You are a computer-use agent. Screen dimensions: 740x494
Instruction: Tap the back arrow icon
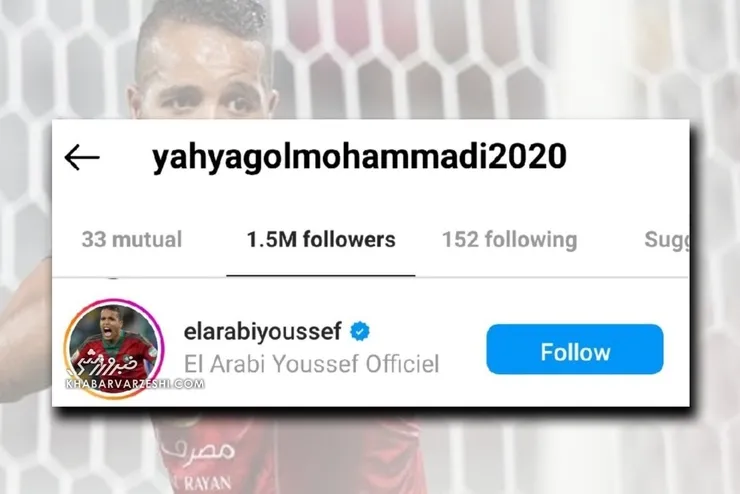82,157
